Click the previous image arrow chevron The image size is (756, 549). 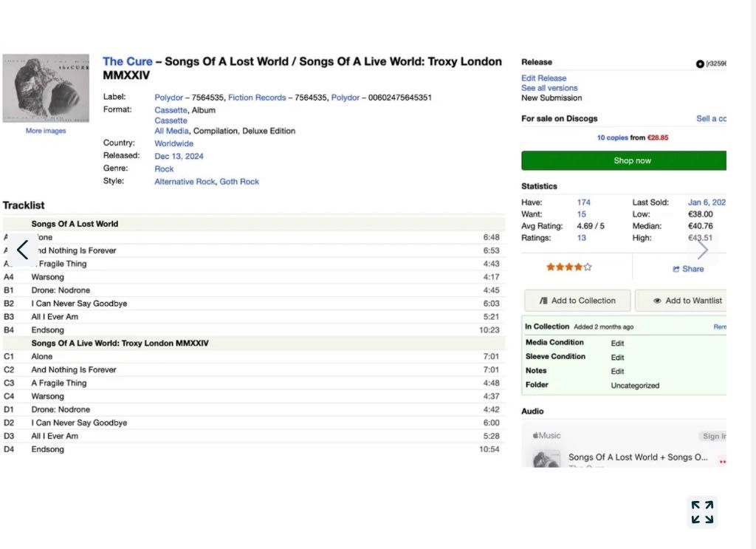tap(23, 250)
